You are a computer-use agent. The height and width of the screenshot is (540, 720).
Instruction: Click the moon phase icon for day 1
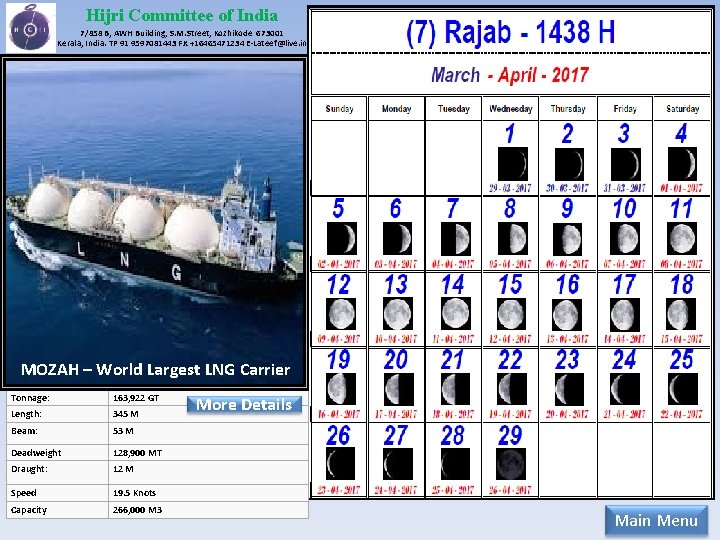(512, 164)
